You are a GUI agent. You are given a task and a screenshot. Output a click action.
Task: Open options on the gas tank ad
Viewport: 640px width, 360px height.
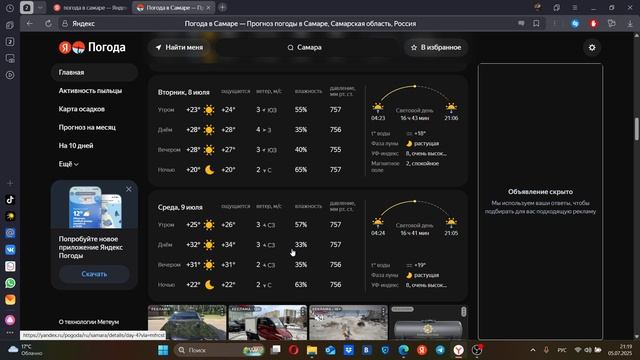[464, 312]
